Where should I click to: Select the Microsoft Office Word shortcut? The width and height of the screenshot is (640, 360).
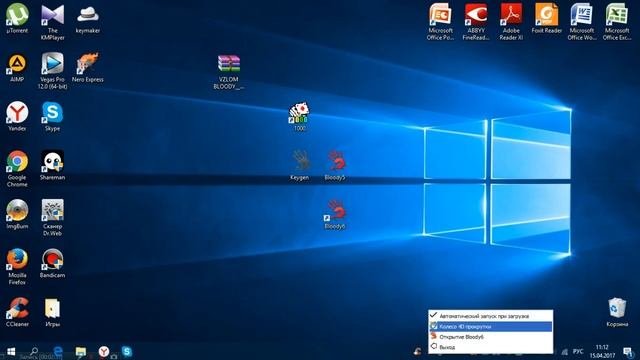(x=582, y=21)
